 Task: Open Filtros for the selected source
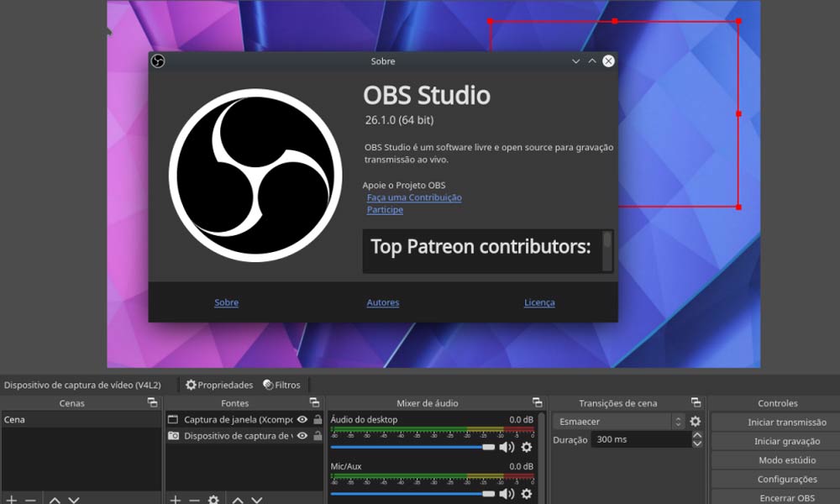click(281, 385)
